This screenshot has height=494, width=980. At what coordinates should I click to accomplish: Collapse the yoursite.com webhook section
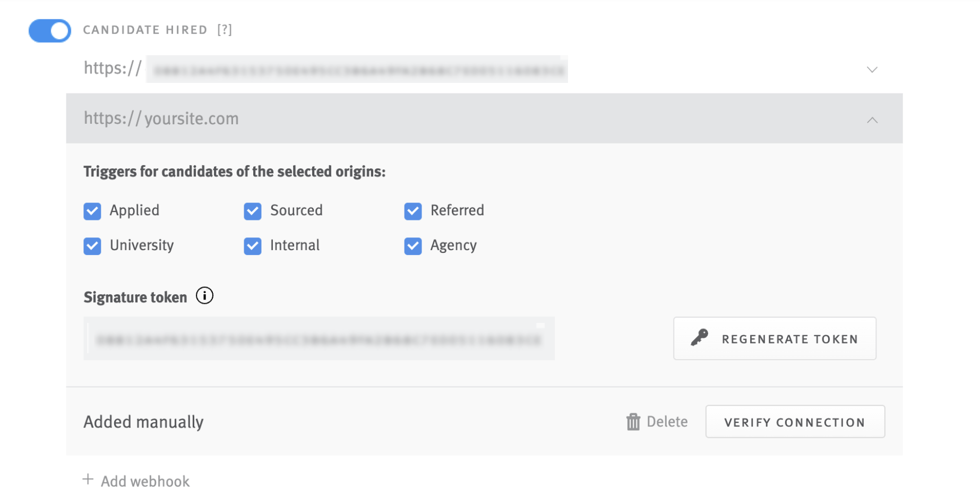point(872,120)
